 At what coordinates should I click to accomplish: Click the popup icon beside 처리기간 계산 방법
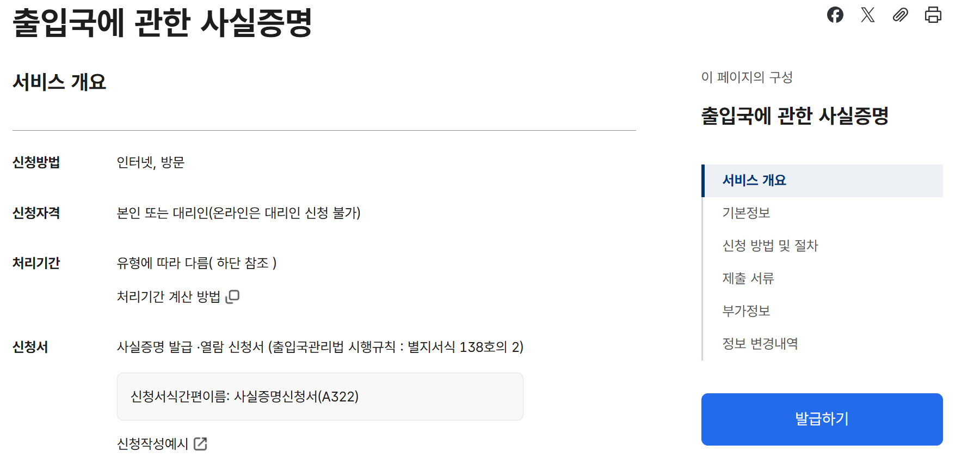(233, 296)
